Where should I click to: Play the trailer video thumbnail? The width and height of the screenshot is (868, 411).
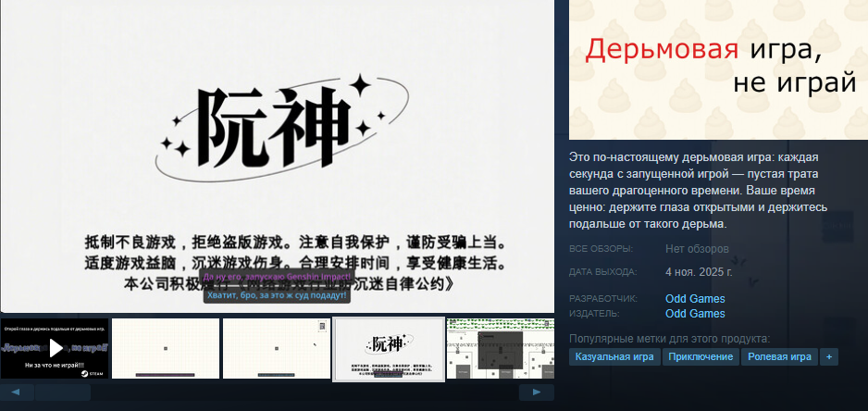pos(55,348)
